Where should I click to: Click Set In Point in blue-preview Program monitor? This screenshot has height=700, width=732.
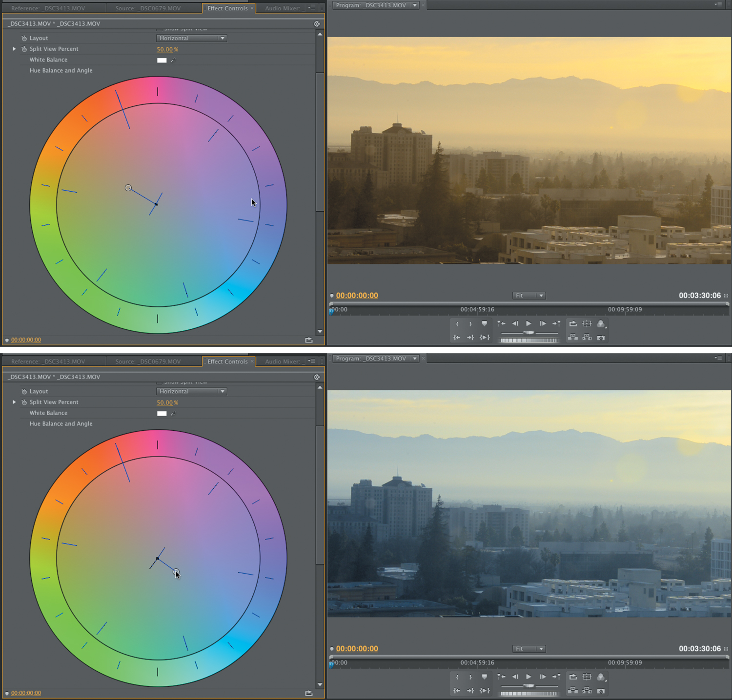[457, 677]
